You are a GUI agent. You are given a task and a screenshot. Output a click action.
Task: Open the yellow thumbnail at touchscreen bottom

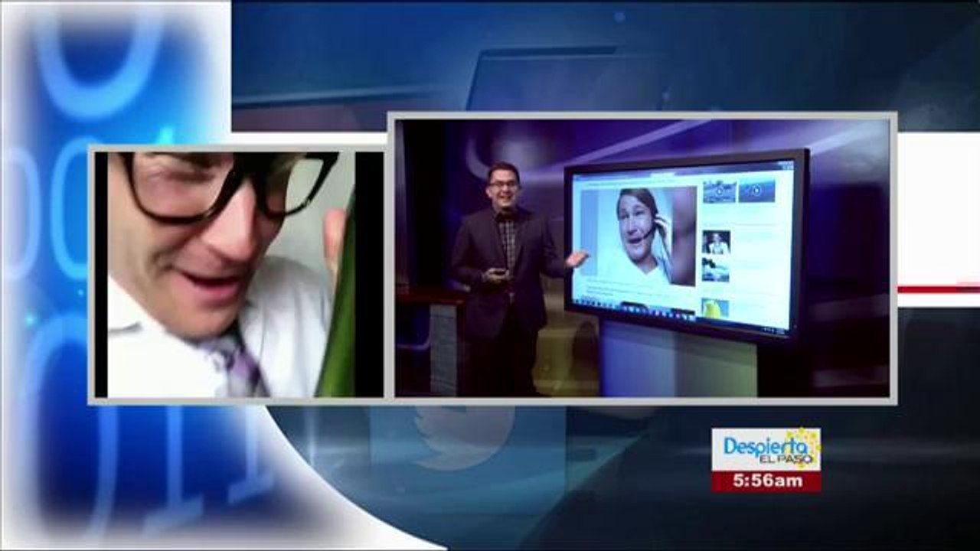pyautogui.click(x=715, y=308)
